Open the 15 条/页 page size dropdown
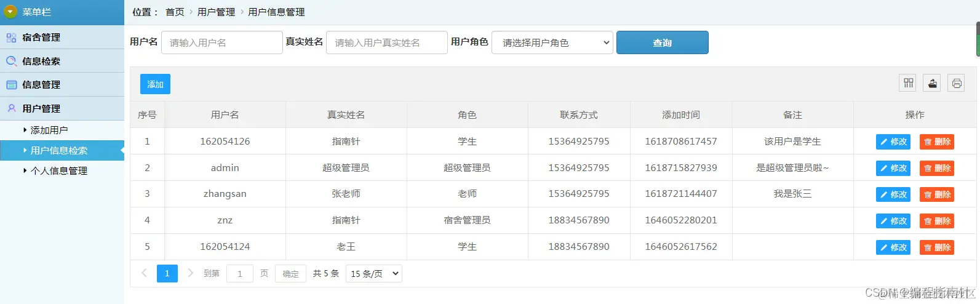The width and height of the screenshot is (980, 304). pos(374,274)
